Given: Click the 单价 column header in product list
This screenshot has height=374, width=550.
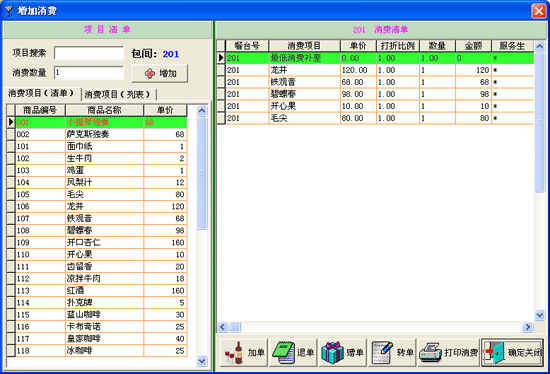Looking at the screenshot, I should tap(165, 110).
